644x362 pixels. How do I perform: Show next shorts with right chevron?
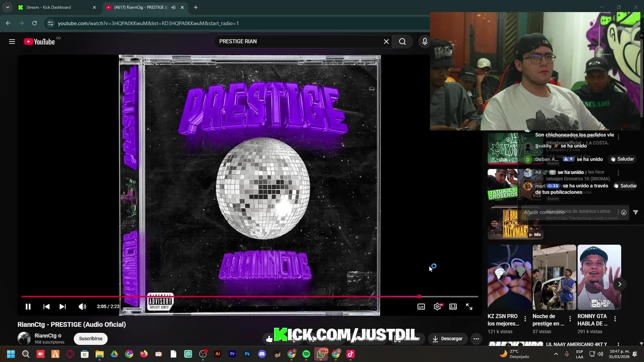click(620, 284)
